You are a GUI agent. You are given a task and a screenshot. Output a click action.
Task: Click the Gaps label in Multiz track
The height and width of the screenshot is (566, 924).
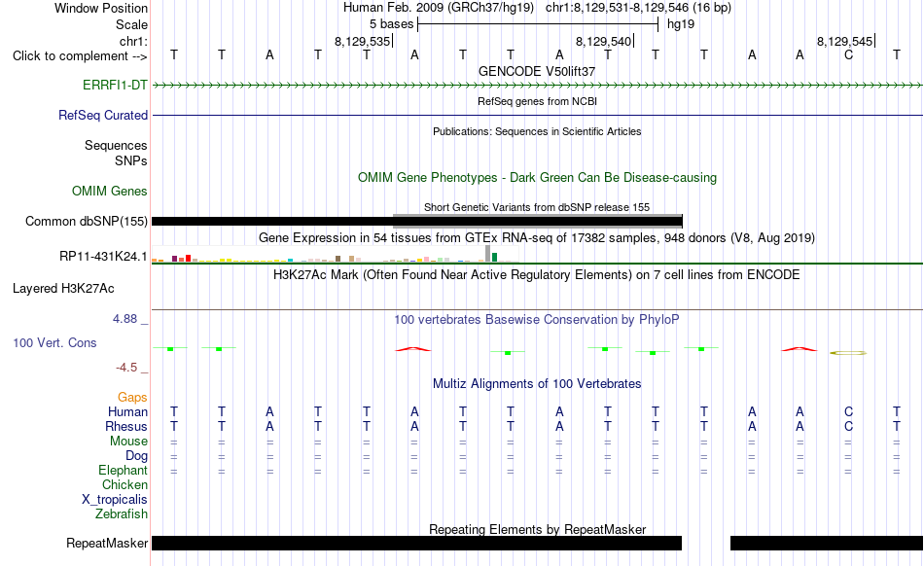(132, 397)
